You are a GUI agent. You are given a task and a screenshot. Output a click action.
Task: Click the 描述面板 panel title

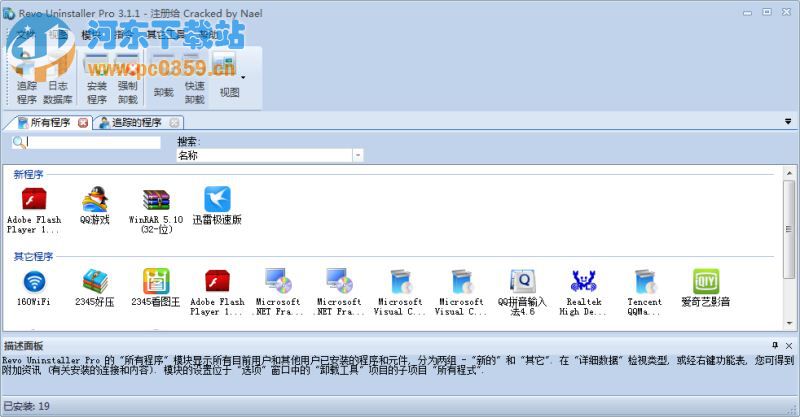point(24,346)
